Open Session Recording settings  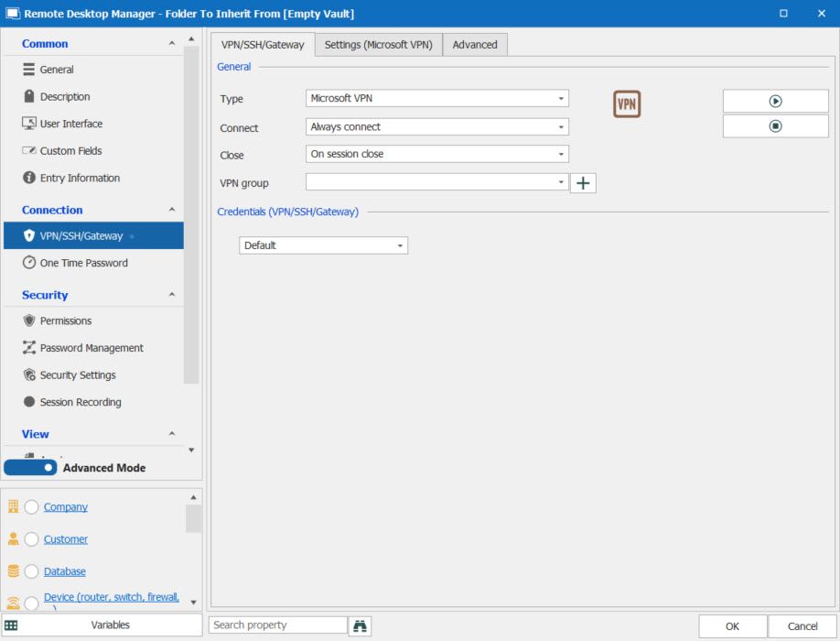pyautogui.click(x=81, y=402)
